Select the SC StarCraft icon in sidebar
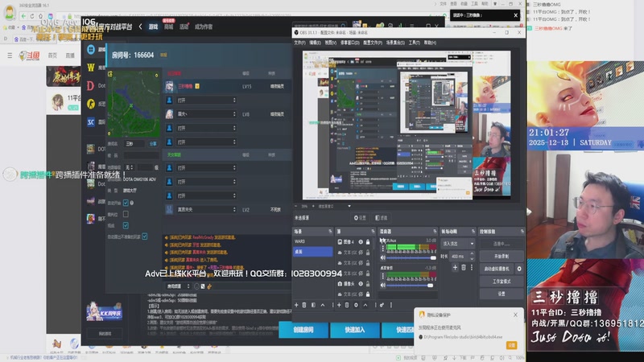644x362 pixels. click(91, 122)
